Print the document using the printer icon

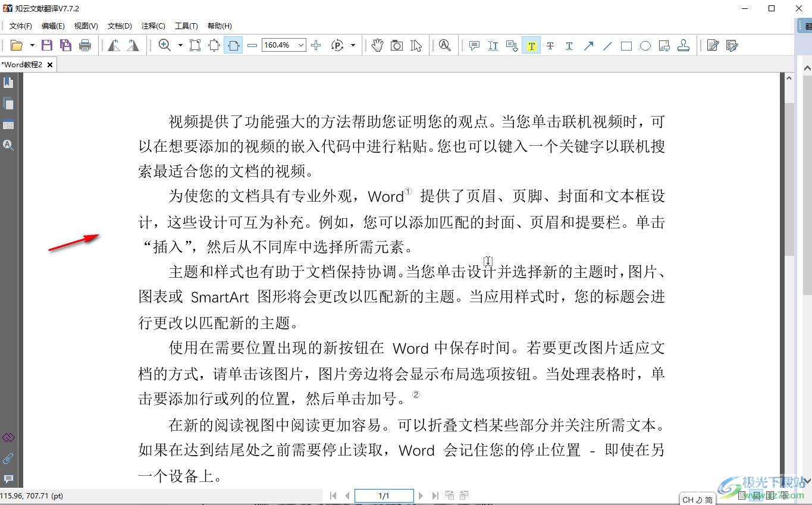click(85, 45)
